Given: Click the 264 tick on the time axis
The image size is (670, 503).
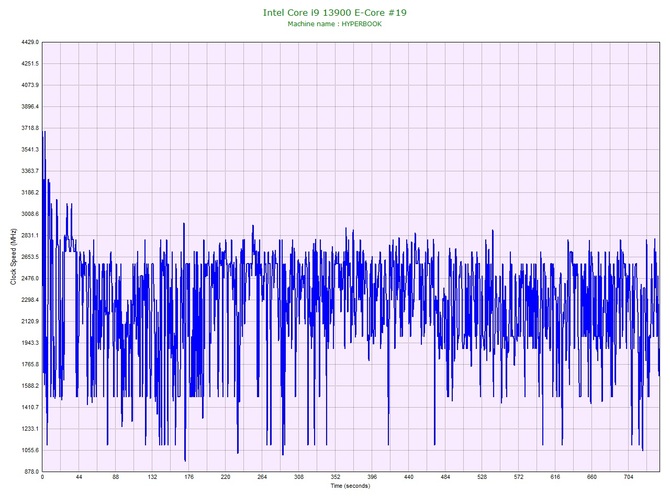Looking at the screenshot, I should pos(262,477).
